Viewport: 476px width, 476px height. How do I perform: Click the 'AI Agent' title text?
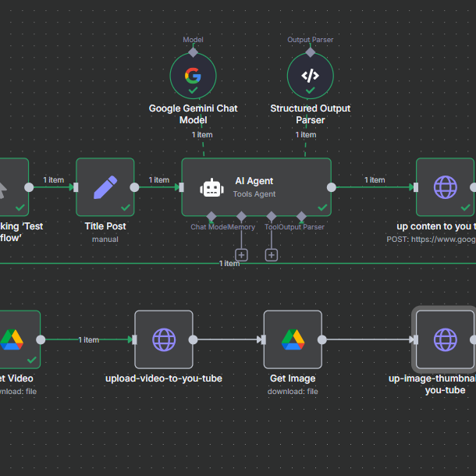pyautogui.click(x=254, y=181)
